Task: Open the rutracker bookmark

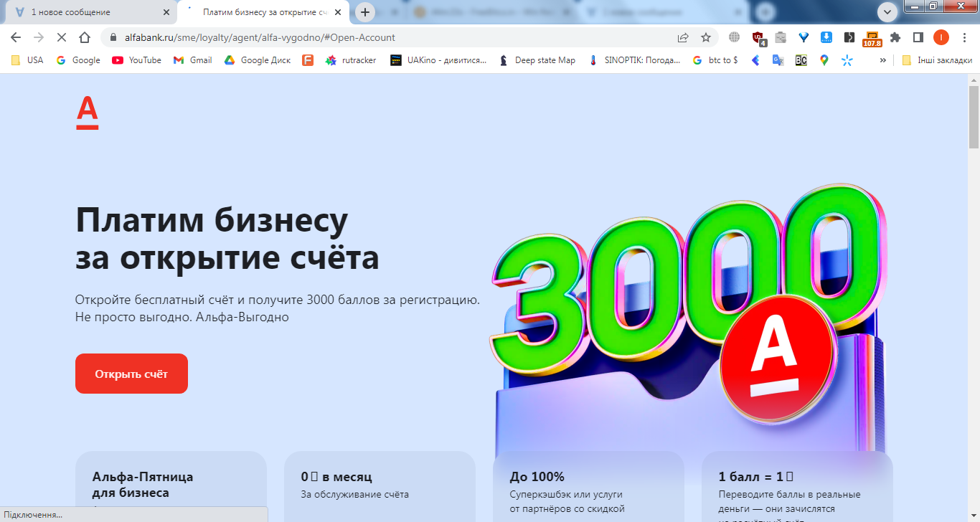Action: point(351,60)
